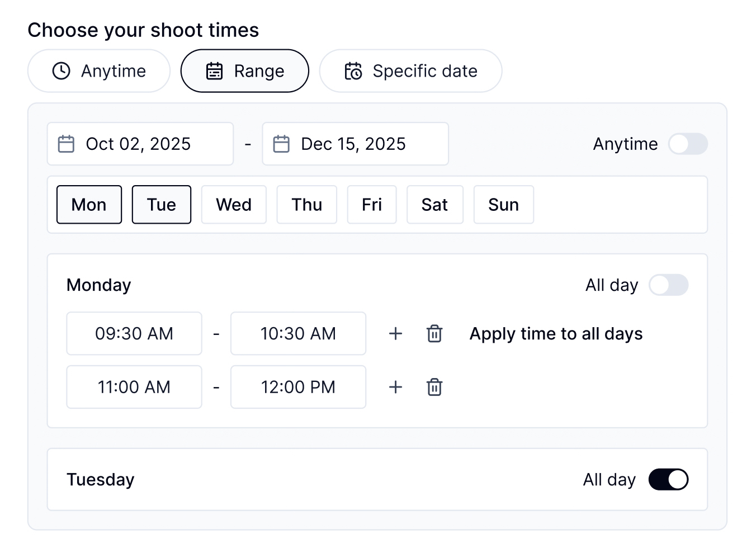Viewport: 756px width, 557px height.
Task: Disable All day for Tuesday
Action: tap(668, 480)
